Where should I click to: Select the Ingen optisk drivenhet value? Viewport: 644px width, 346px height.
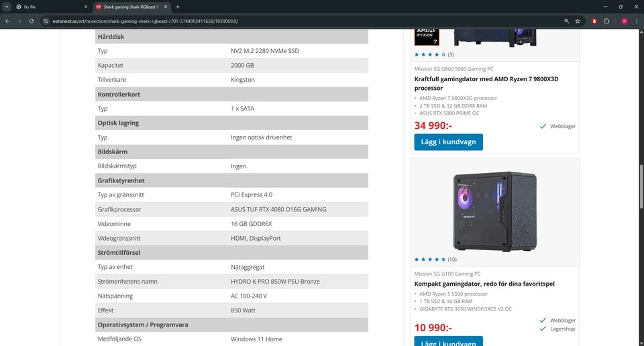point(261,137)
